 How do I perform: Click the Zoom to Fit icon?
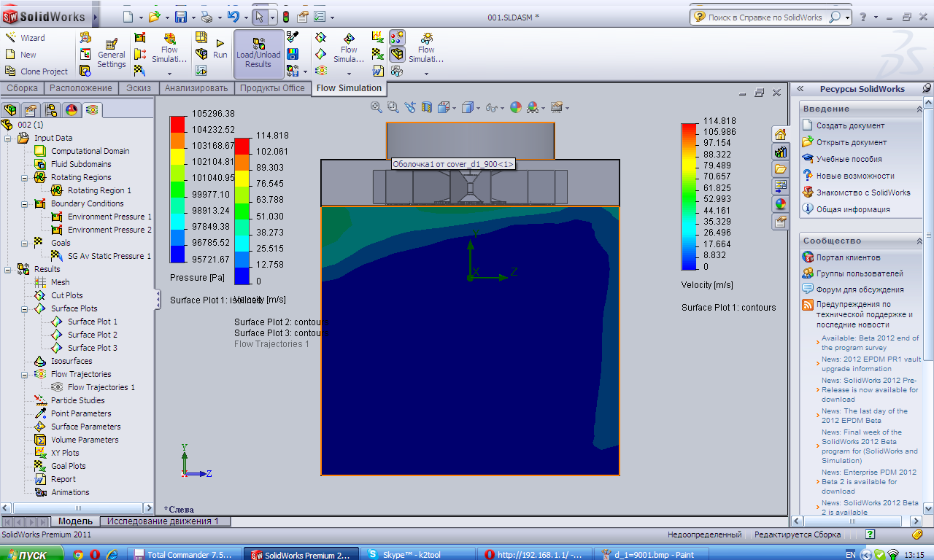377,107
